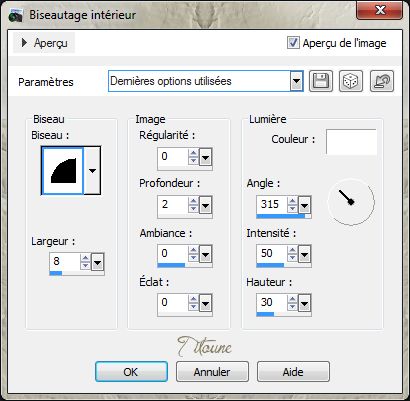Click the light angle dial

pyautogui.click(x=351, y=202)
